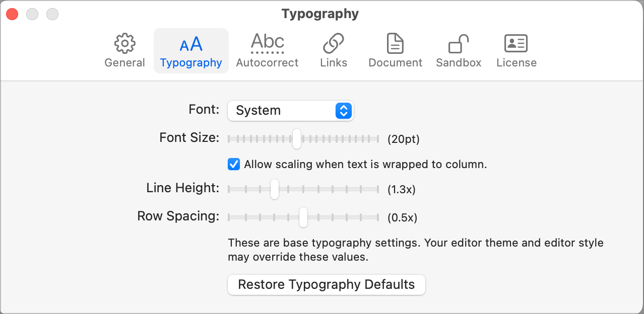
Task: Click the gray minimize window button
Action: 32,15
